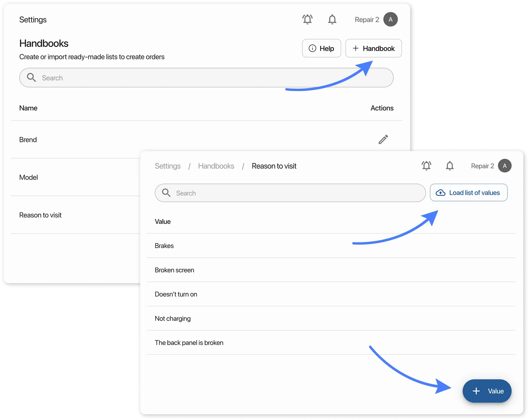Click the bell icon in the Handbooks header
This screenshot has width=529, height=420.
[x=332, y=20]
